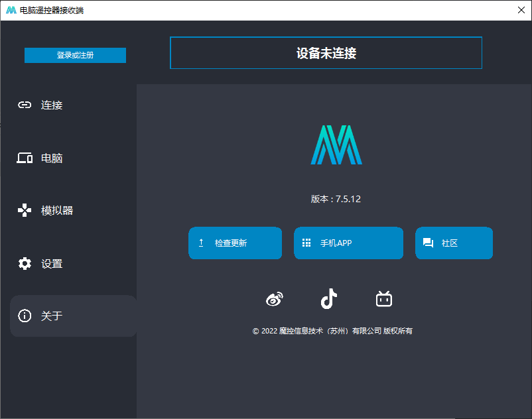
Task: Click the chain link icon beside 连接
Action: coord(25,105)
